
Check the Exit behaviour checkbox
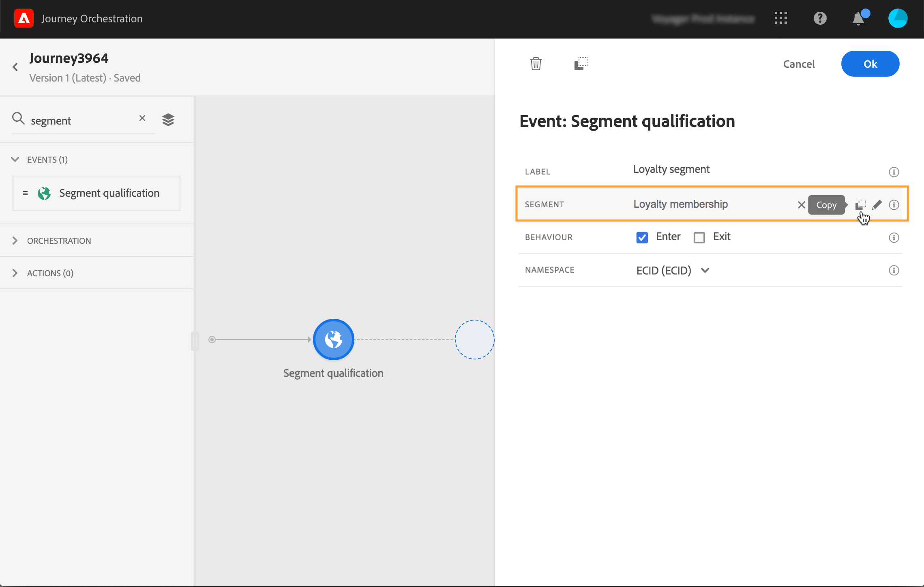[699, 237]
